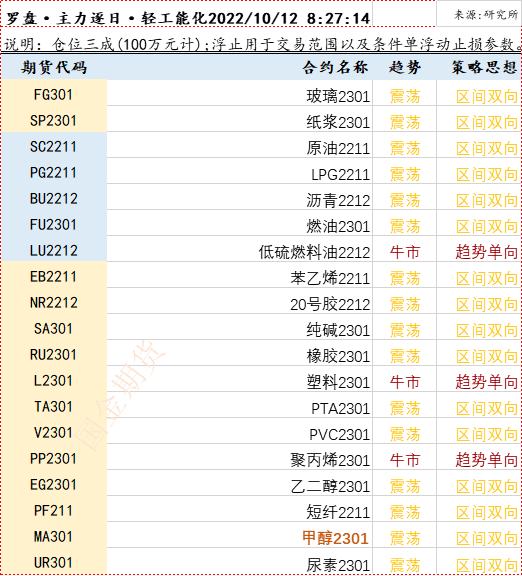
Task: Click contract name PVC2301
Action: 339,435
